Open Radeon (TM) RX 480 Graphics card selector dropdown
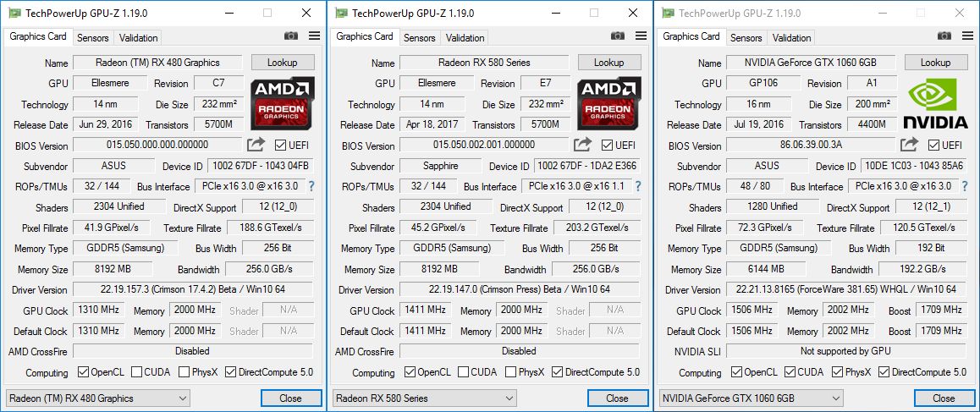This screenshot has height=412, width=980. (x=97, y=398)
